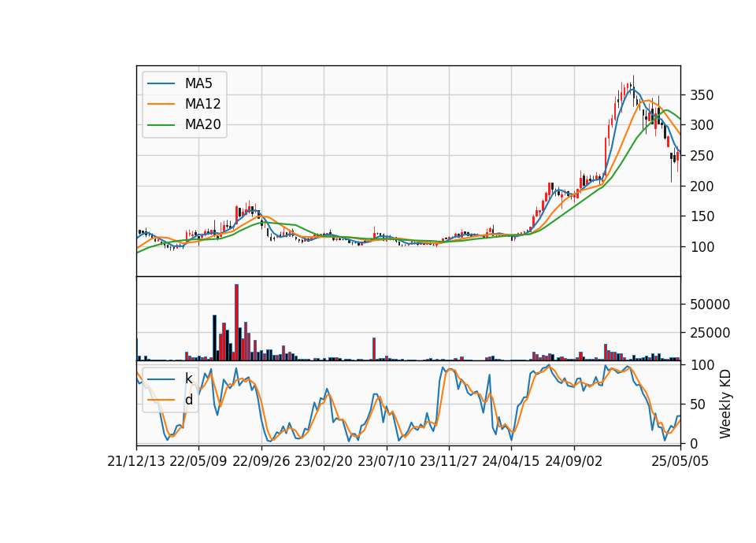Click the 150 price axis tick
Screen dimensions: 756x543
702,216
